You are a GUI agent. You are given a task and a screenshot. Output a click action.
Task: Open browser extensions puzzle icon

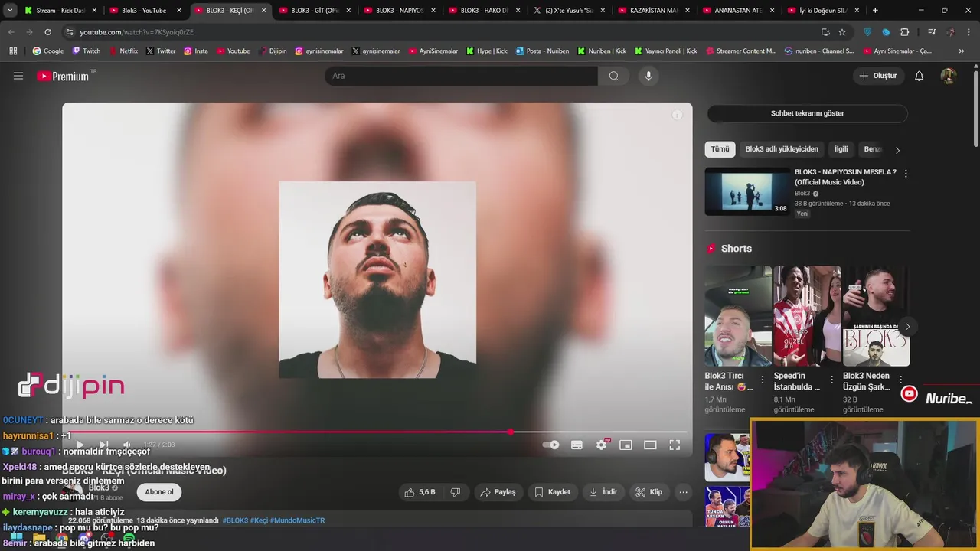(904, 32)
